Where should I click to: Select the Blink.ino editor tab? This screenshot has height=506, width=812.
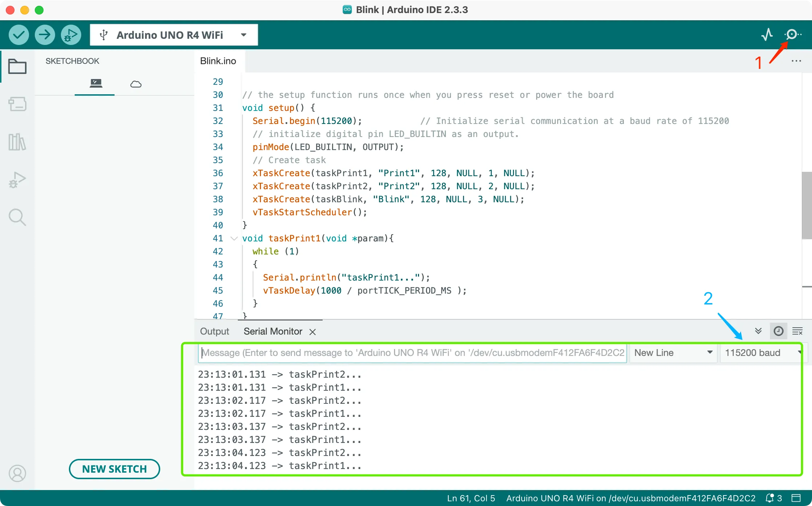click(218, 61)
